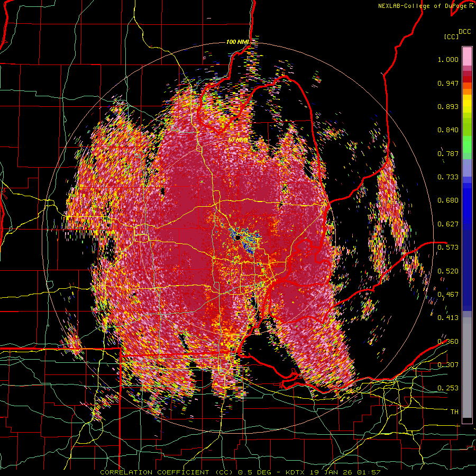
Task: Click the 19 JAN 26 date in caption
Action: [x=331, y=472]
